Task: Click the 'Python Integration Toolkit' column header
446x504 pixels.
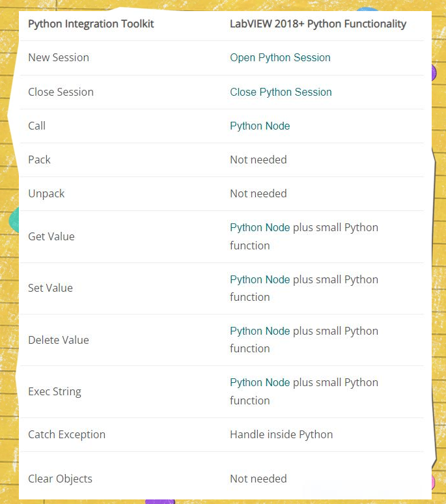Action: tap(91, 24)
